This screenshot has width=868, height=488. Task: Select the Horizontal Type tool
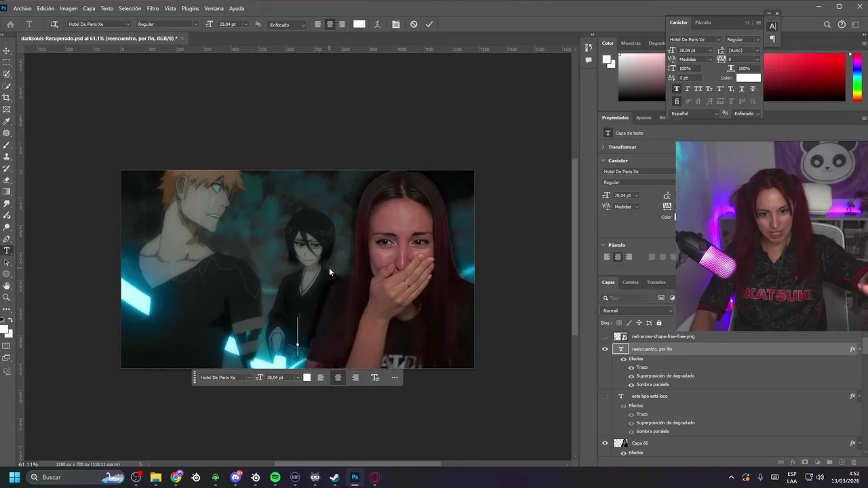tap(7, 251)
